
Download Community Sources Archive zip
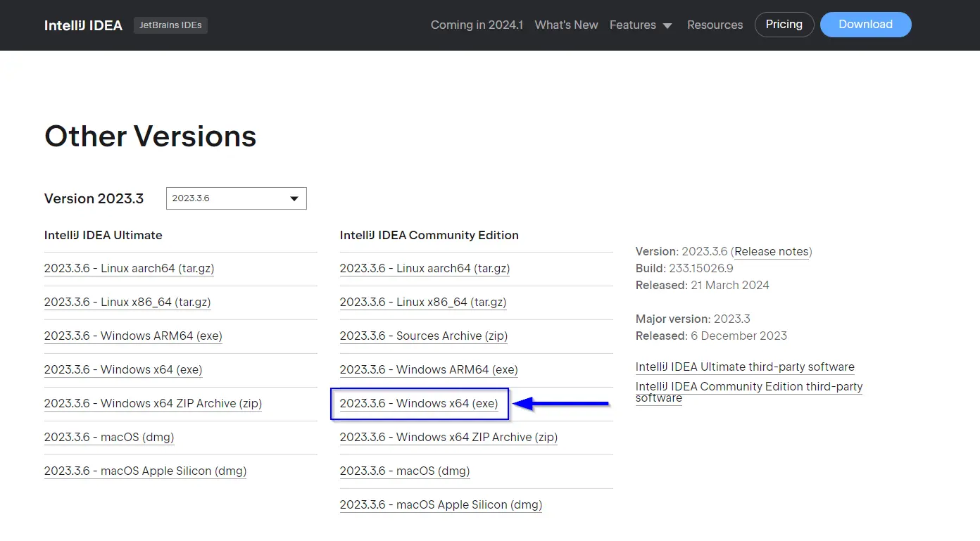[x=424, y=336]
